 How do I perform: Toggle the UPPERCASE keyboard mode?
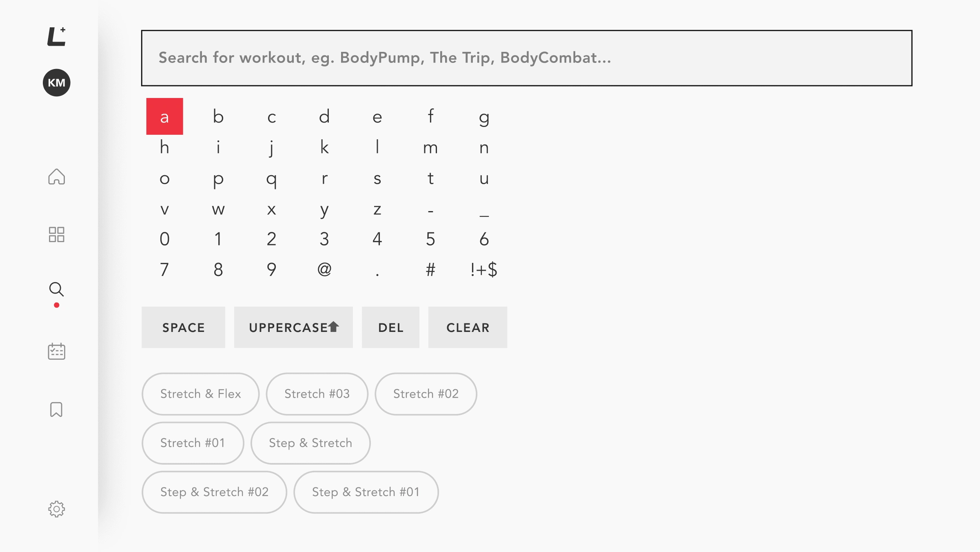[x=293, y=327]
